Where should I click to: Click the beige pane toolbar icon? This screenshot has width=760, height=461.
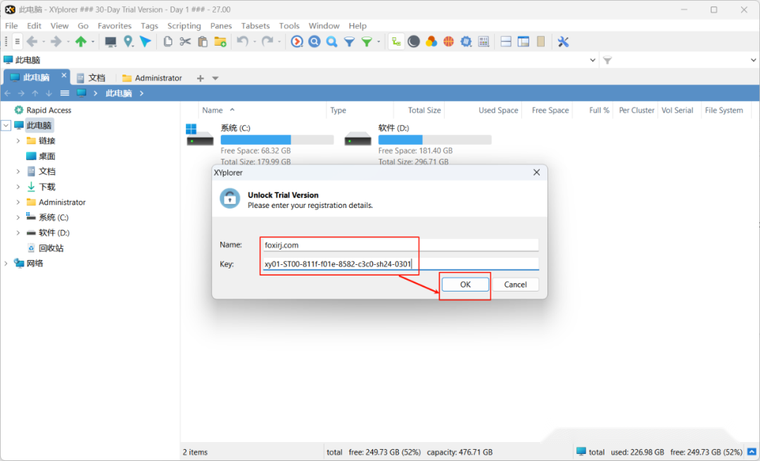pos(540,42)
